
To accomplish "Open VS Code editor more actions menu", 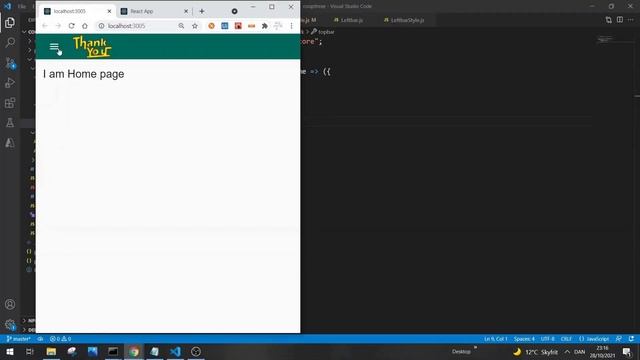I will [x=631, y=20].
